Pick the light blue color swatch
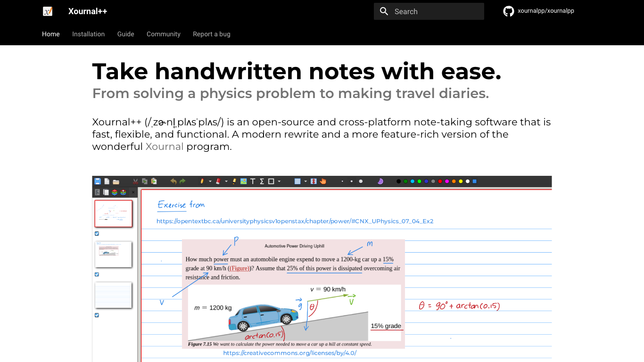The image size is (644, 362). point(413,181)
